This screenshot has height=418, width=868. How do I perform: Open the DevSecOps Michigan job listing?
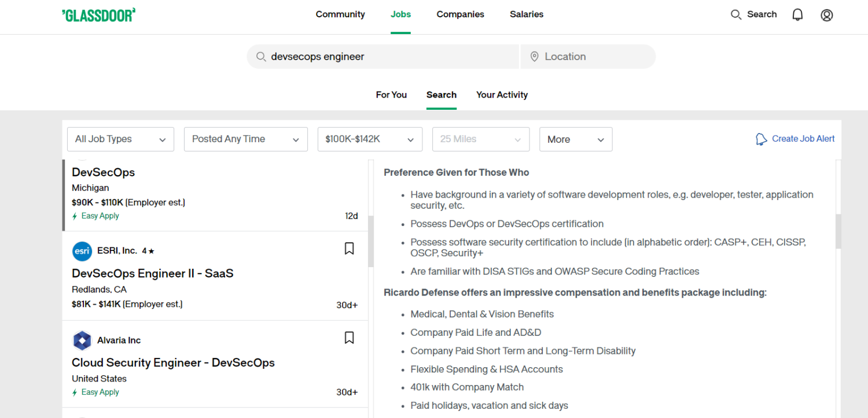[x=104, y=172]
